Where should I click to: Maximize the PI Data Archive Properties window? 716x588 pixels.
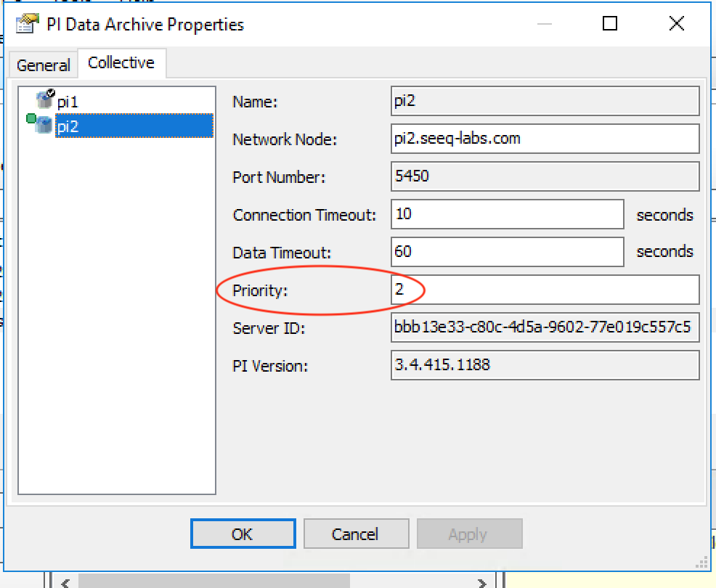610,24
